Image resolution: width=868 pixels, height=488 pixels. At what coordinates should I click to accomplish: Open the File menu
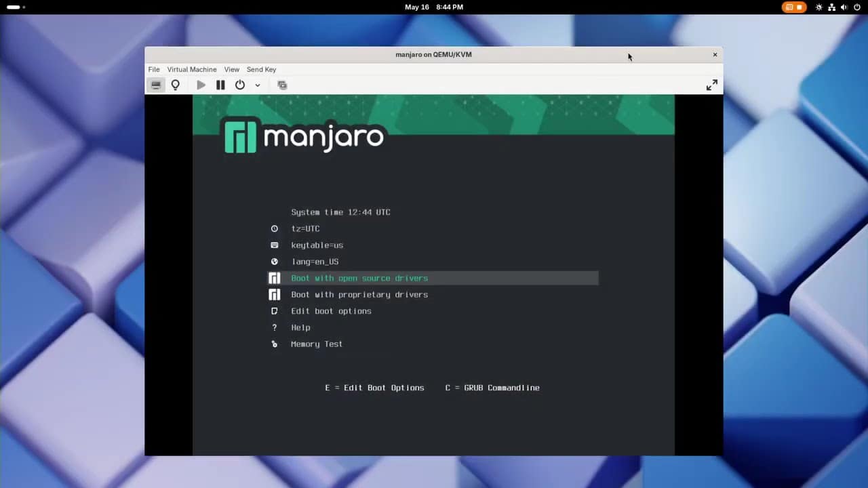pyautogui.click(x=154, y=69)
